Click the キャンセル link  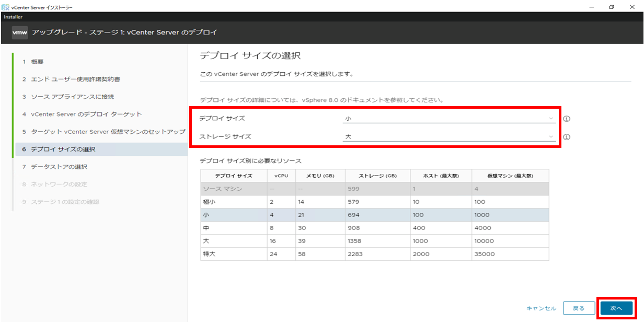(x=541, y=308)
